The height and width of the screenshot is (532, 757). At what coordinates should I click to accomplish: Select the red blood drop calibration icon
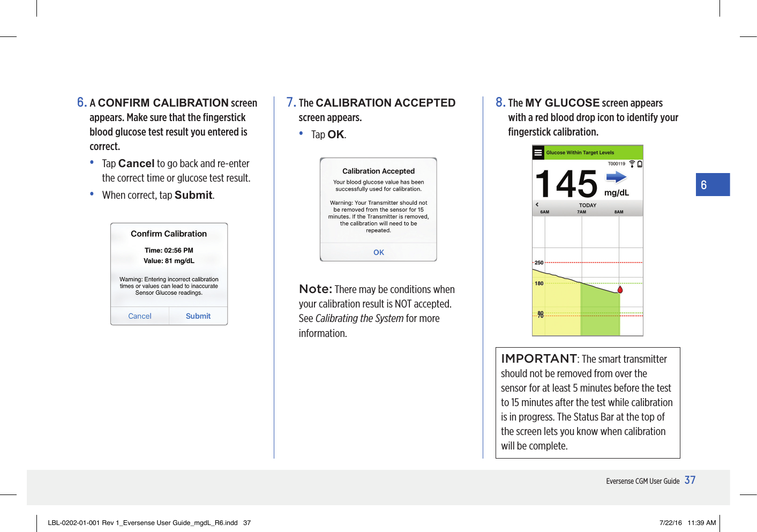pyautogui.click(x=620, y=289)
